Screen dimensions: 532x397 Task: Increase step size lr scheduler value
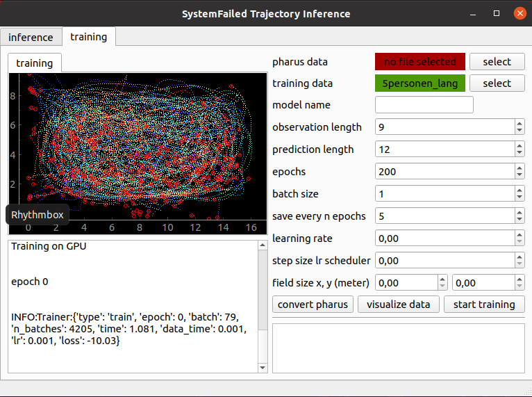519,257
